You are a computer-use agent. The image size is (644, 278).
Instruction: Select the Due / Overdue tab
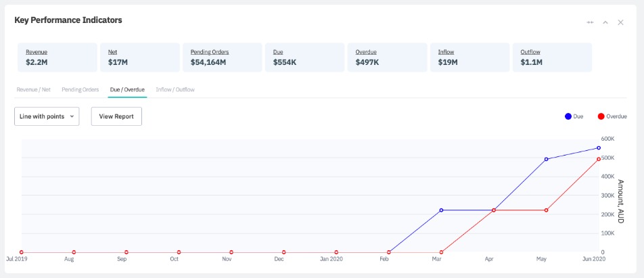(x=128, y=89)
